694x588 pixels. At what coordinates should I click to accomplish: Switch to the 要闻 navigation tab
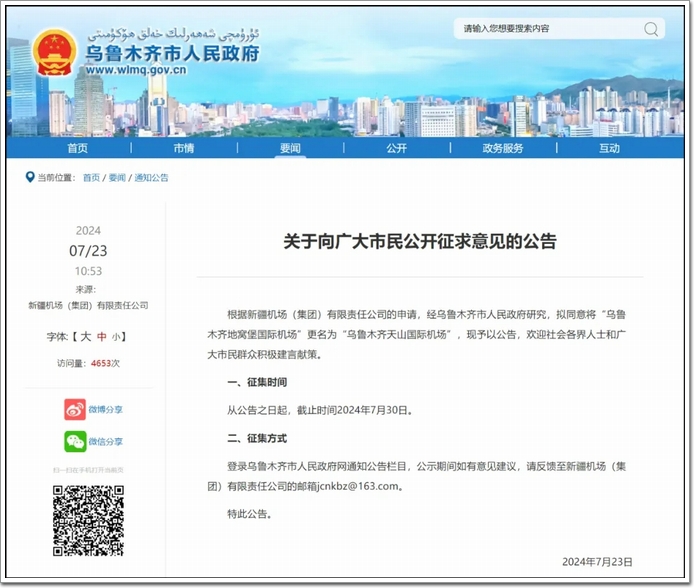[290, 148]
